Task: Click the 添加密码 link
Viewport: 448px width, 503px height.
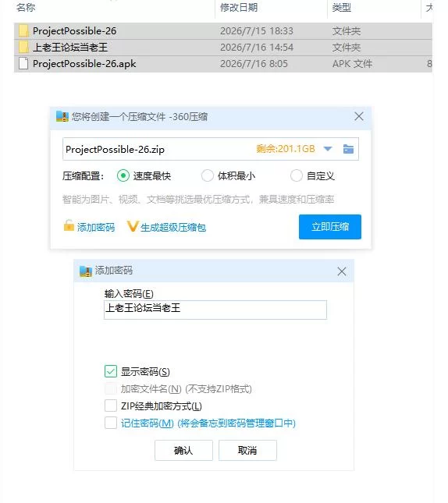Action: [x=96, y=227]
